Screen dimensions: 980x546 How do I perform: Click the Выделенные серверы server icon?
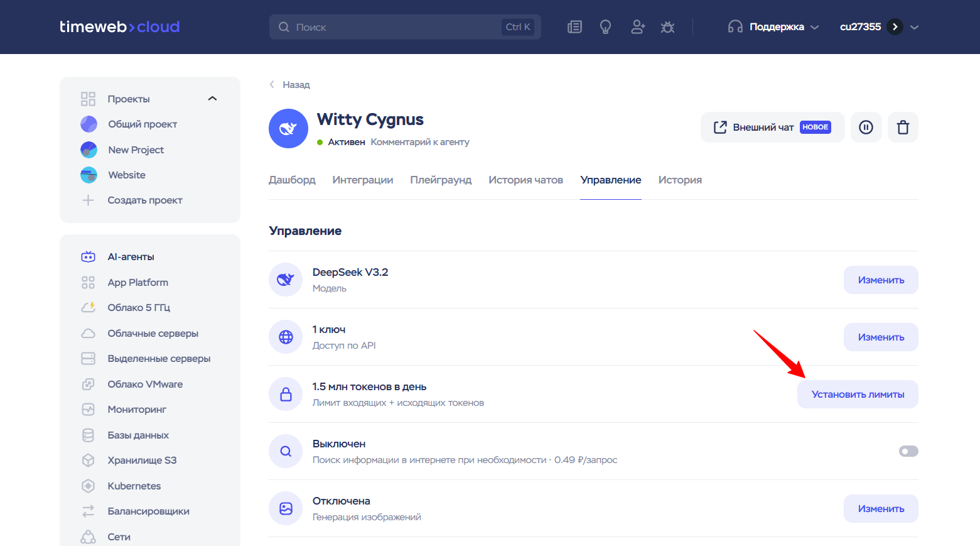tap(88, 358)
